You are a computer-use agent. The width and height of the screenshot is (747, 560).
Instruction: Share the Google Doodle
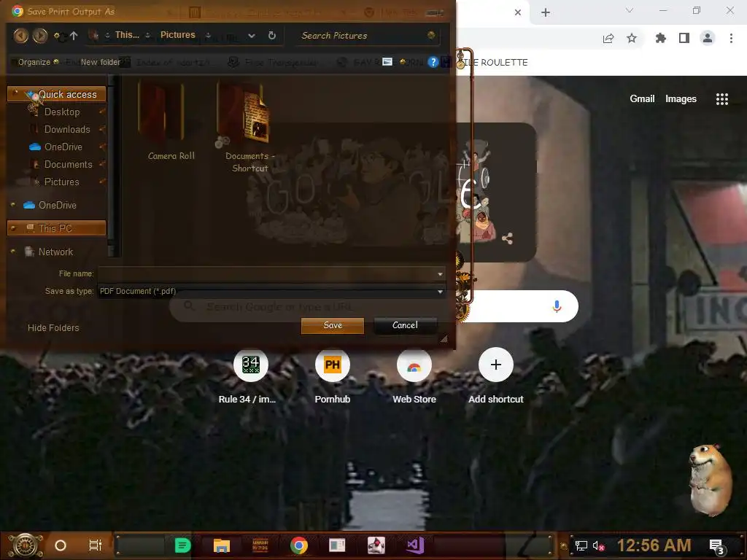tap(508, 238)
